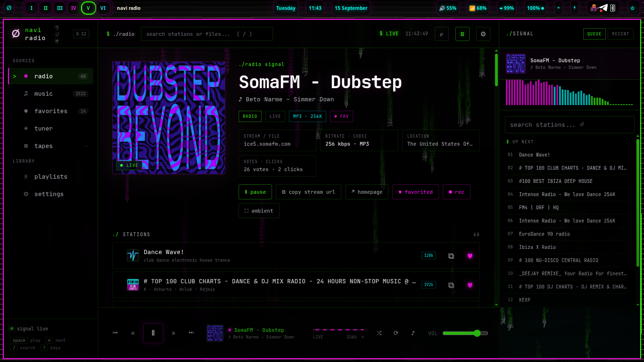Open the tuner section
The width and height of the screenshot is (644, 362).
(x=51, y=128)
